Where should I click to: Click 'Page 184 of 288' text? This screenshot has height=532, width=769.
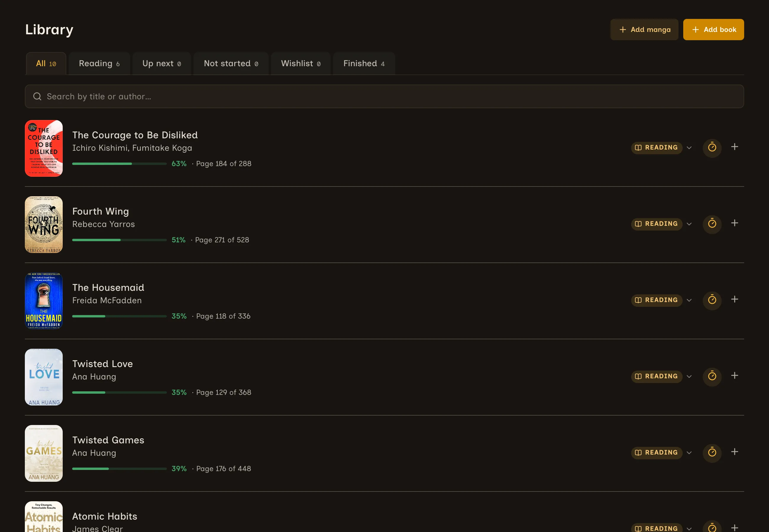(x=224, y=164)
